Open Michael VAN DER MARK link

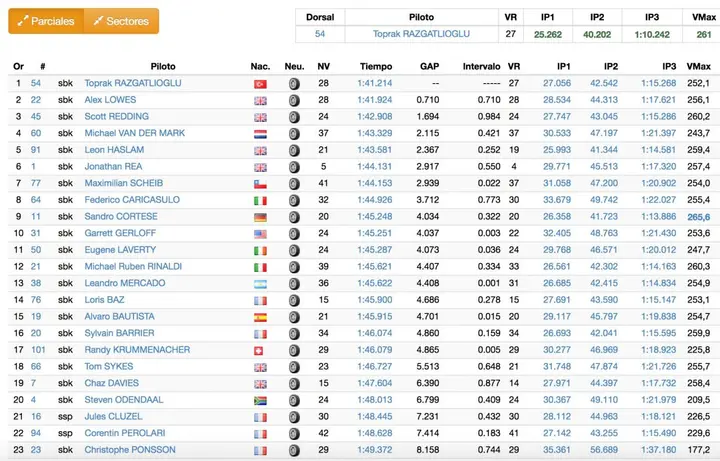click(135, 133)
